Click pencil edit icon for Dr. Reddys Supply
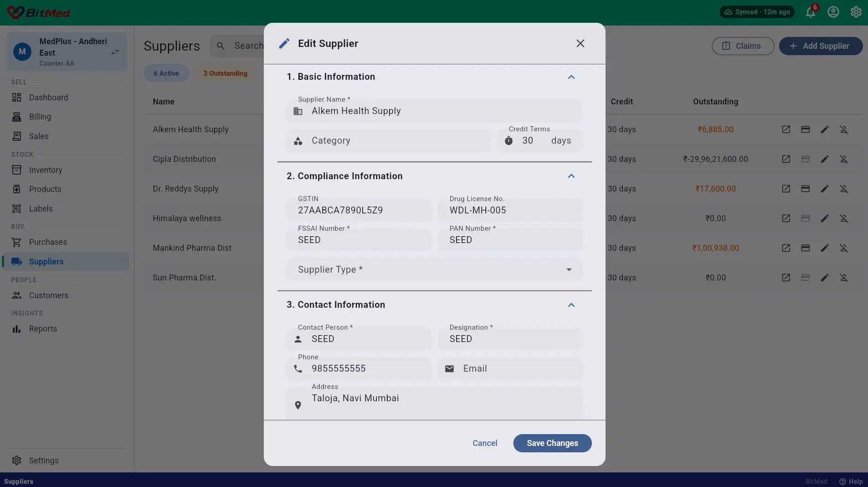 (825, 189)
